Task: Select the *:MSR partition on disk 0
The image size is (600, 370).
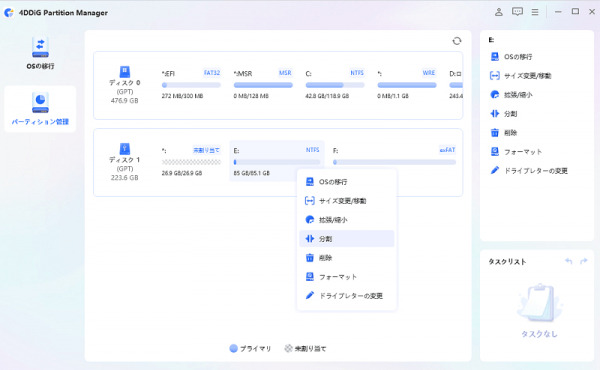Action: coord(263,85)
